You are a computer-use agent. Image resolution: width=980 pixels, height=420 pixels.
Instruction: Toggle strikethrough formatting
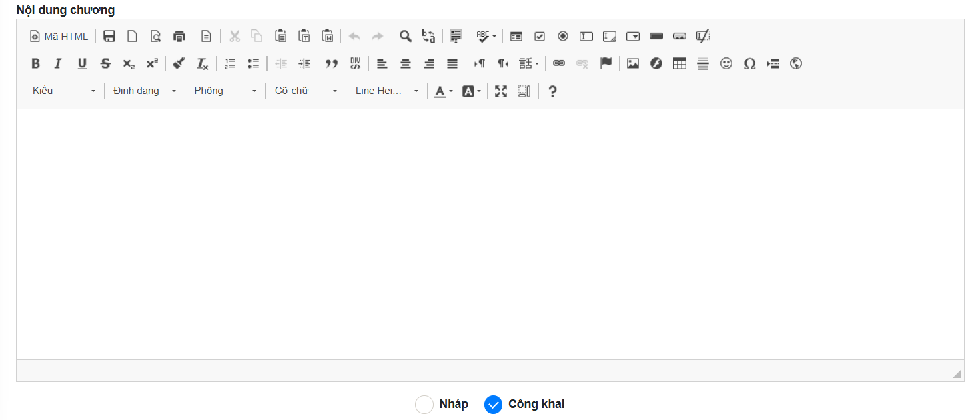pos(105,63)
